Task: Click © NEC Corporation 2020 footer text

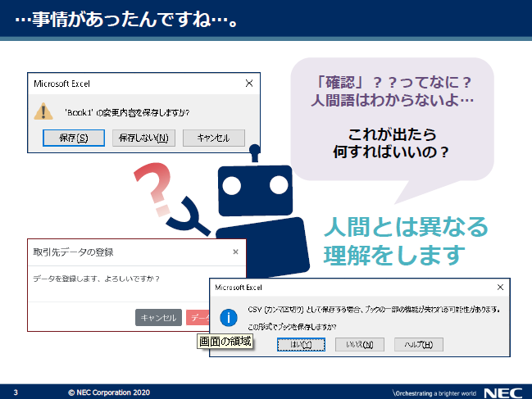Action: coord(109,392)
